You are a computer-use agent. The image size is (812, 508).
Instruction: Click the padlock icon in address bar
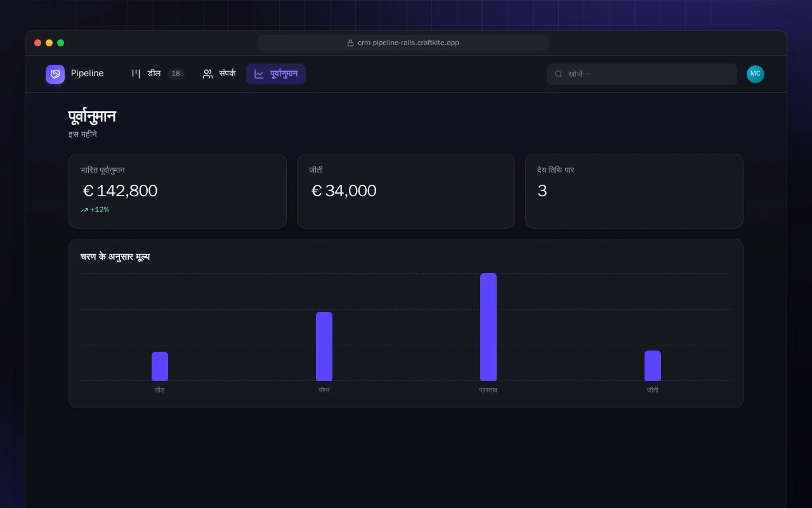[350, 43]
